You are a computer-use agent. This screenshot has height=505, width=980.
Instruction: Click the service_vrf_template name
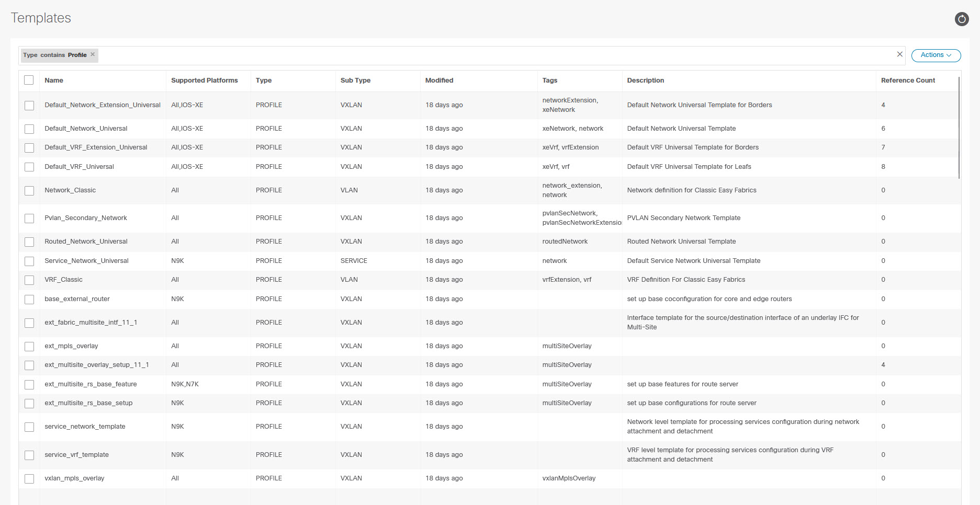click(76, 455)
